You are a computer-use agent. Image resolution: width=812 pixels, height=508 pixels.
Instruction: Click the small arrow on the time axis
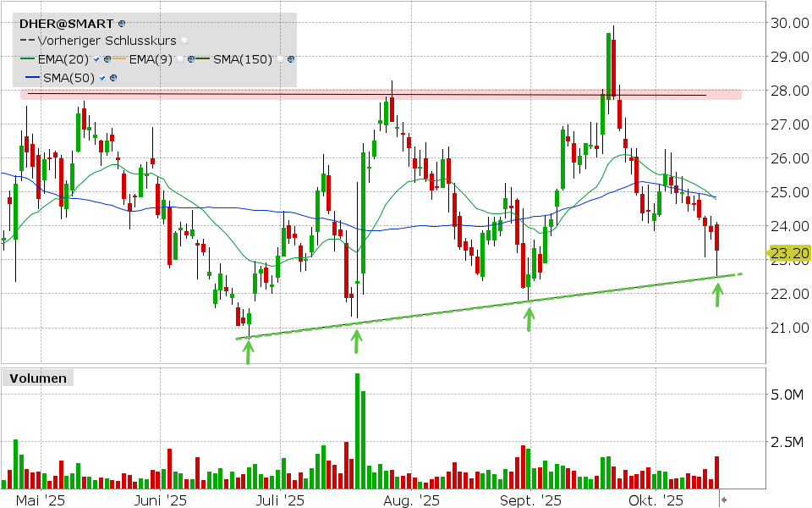coord(723,501)
